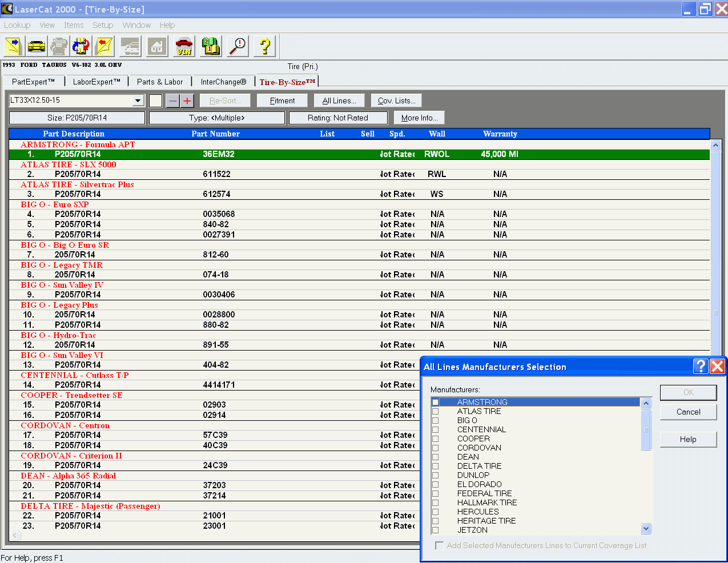Click the BIG O - Euro SXP heading
Viewport: 728px width, 563px height.
pos(55,204)
